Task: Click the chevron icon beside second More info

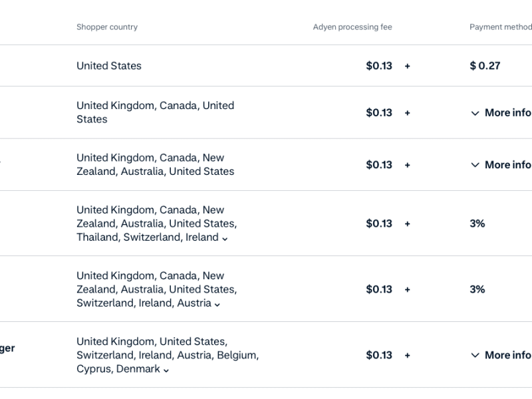Action: [475, 165]
